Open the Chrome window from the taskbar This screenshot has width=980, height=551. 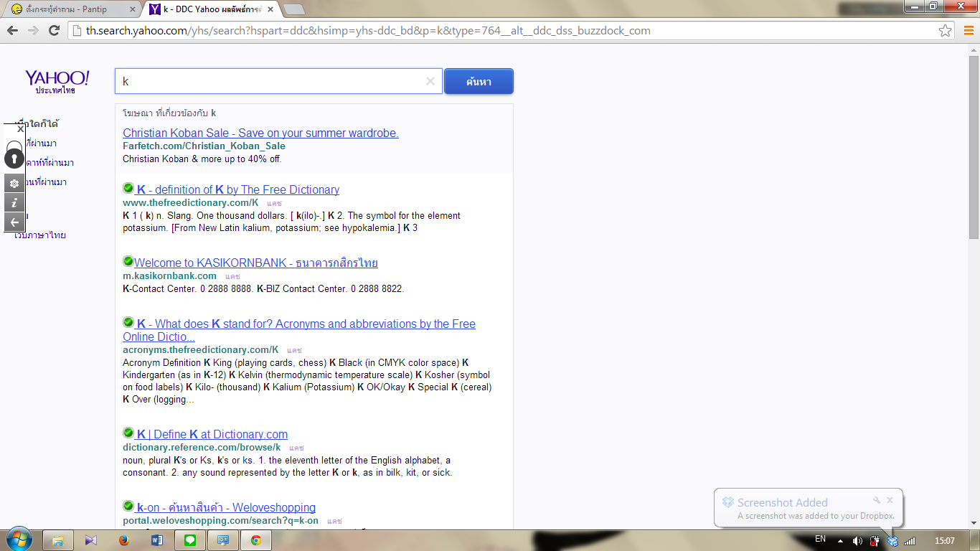[256, 540]
